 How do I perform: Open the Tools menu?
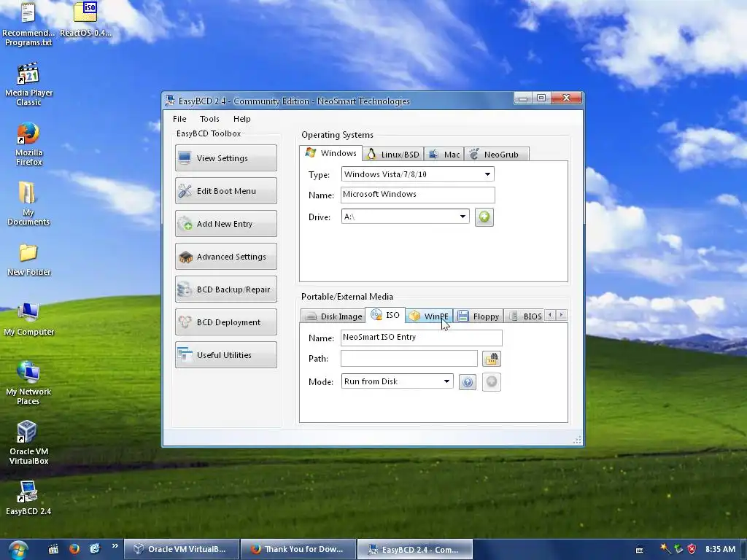point(209,119)
